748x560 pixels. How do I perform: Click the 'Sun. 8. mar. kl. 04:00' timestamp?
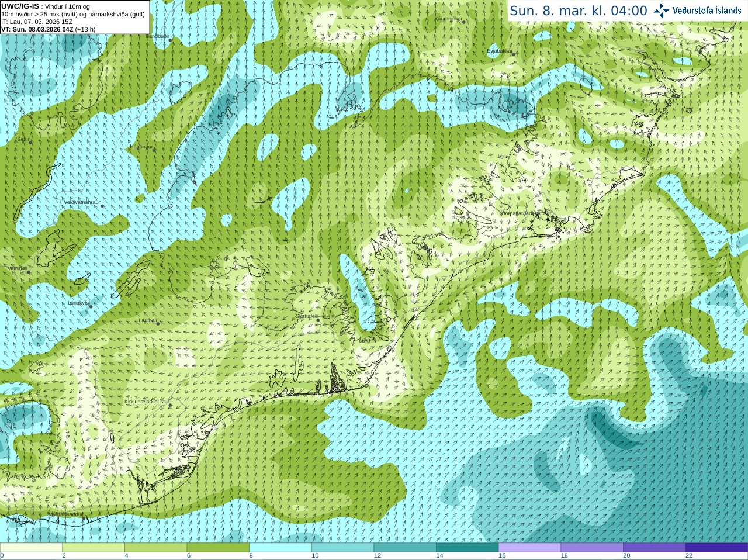click(x=579, y=11)
